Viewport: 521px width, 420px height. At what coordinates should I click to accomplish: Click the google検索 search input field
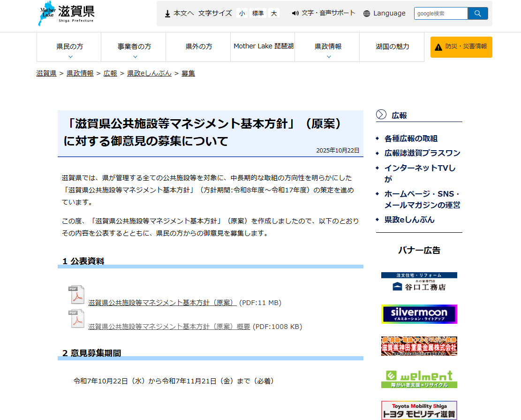(x=440, y=14)
